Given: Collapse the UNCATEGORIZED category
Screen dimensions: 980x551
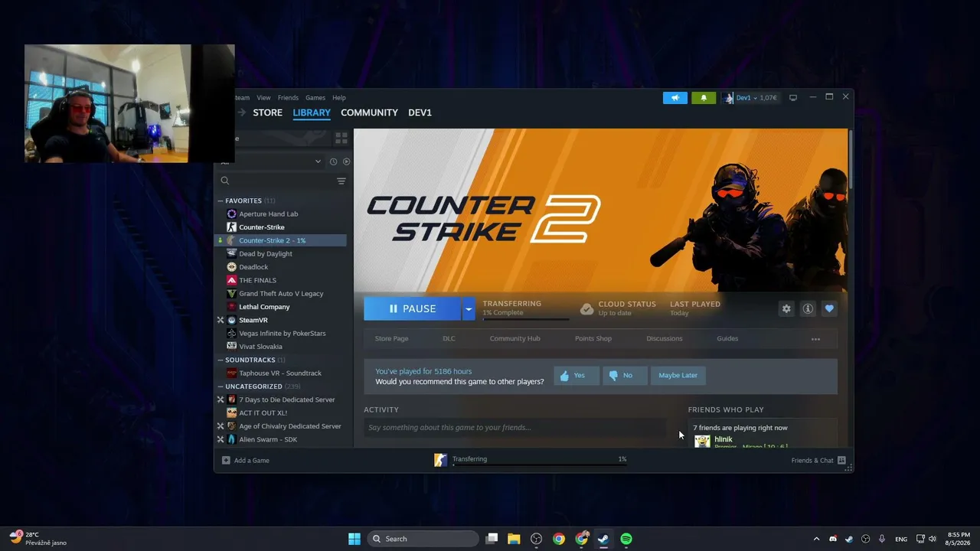Looking at the screenshot, I should pos(220,386).
